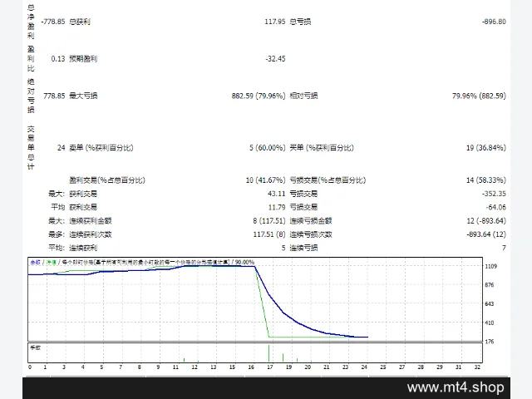532x399 pixels.
Task: Click trade number 24 on the x-axis
Action: [364, 367]
